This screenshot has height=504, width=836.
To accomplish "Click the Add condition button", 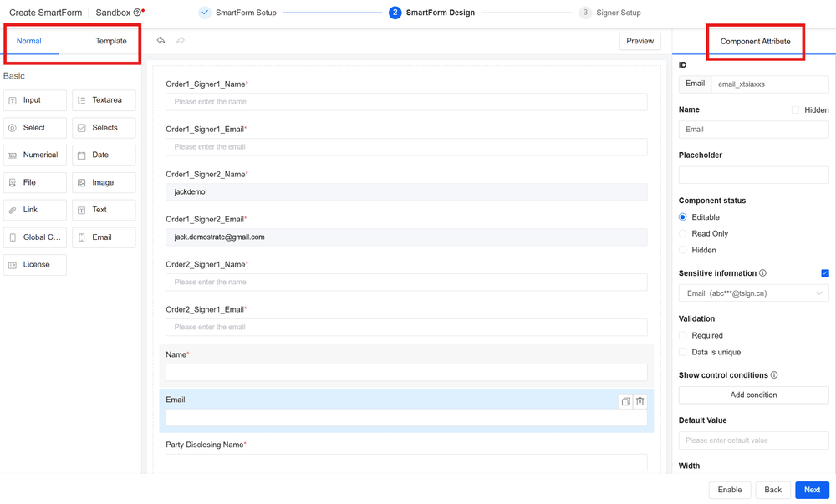I will 753,395.
